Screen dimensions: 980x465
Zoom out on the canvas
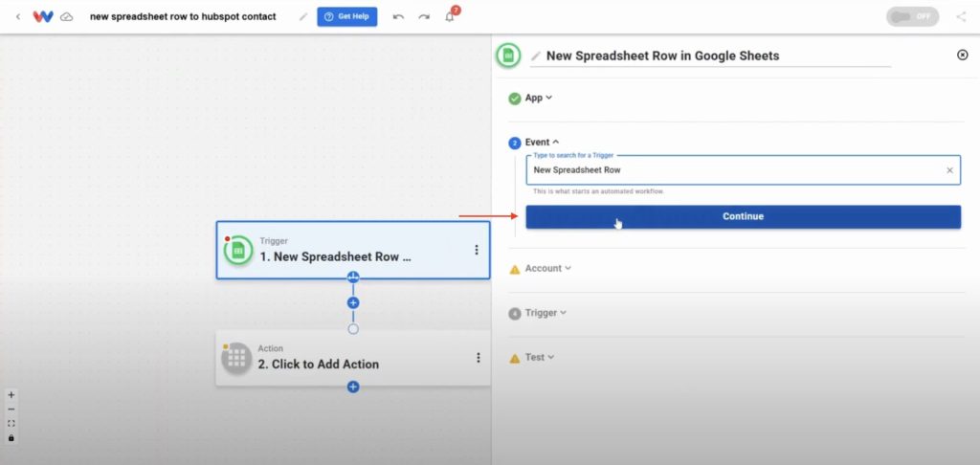click(11, 410)
